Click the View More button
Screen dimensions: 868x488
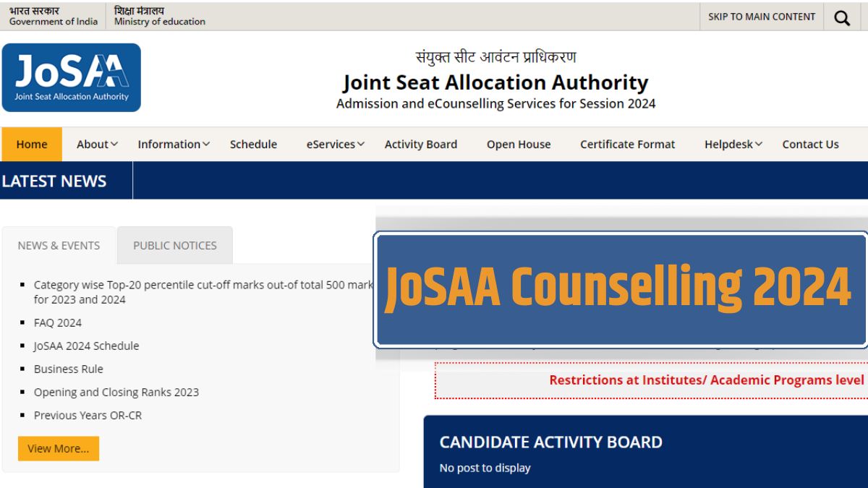(58, 448)
